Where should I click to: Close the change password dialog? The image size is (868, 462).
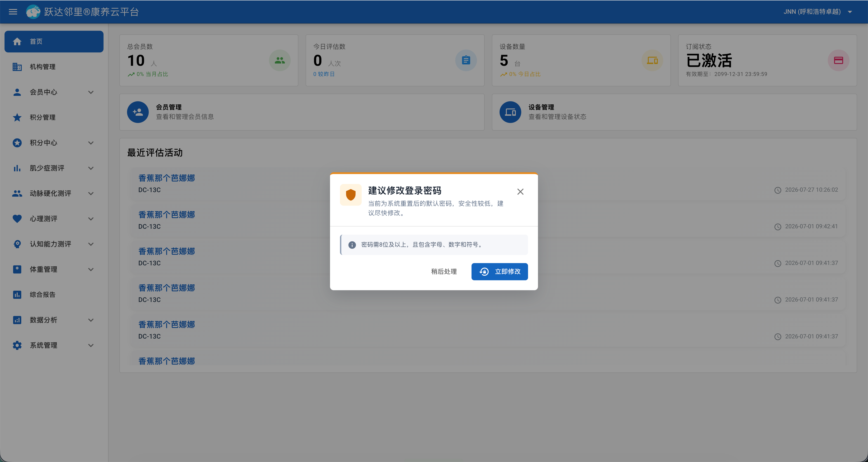click(x=520, y=192)
